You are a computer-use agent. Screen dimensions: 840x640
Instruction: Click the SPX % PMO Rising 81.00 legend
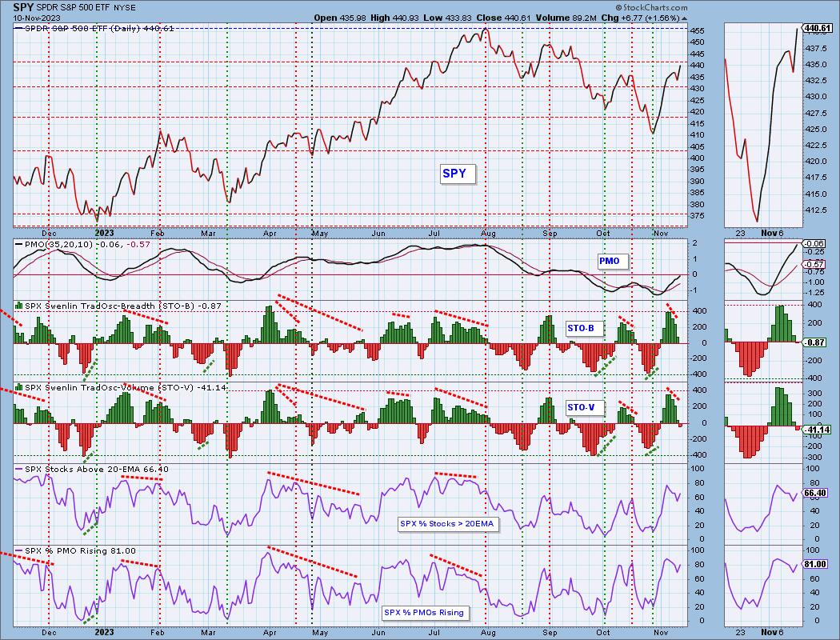click(75, 550)
